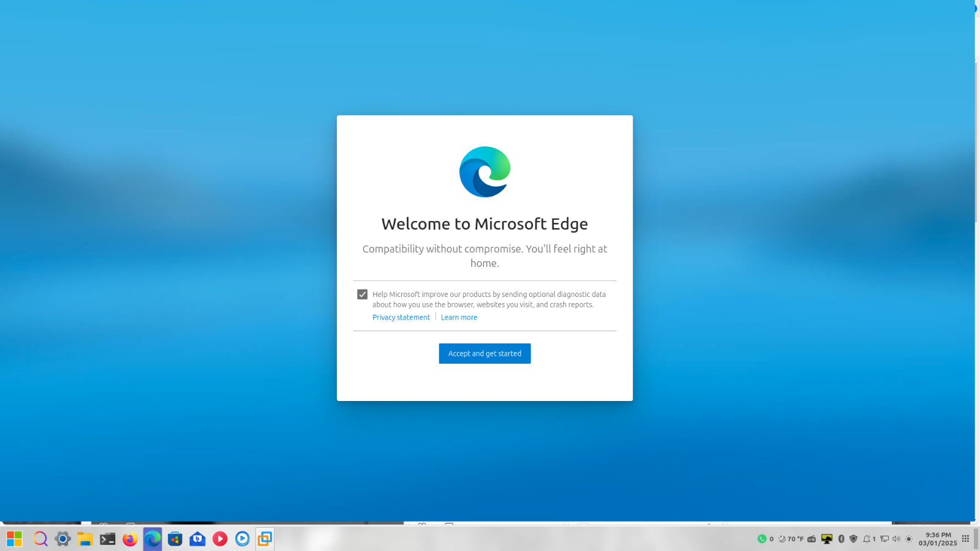Open the network connection tray icon
Screen dimensions: 980x551
884,539
